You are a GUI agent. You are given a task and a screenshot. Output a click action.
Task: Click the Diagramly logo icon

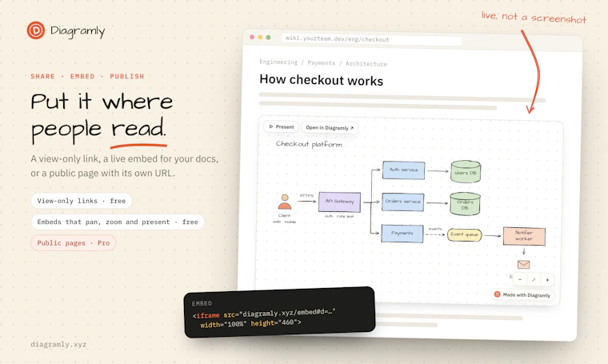tap(36, 30)
